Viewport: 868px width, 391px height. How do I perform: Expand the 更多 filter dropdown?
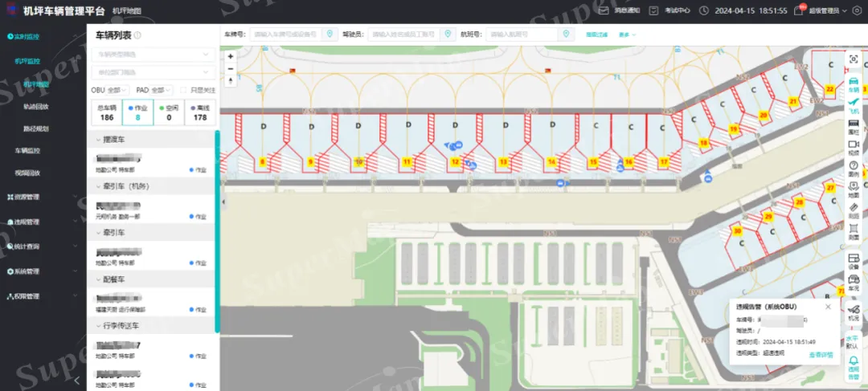tap(627, 35)
